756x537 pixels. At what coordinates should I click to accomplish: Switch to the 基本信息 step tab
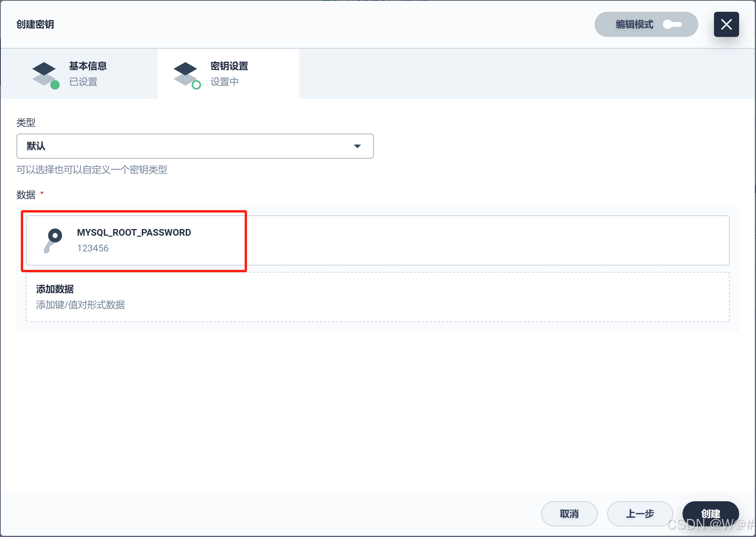(79, 74)
